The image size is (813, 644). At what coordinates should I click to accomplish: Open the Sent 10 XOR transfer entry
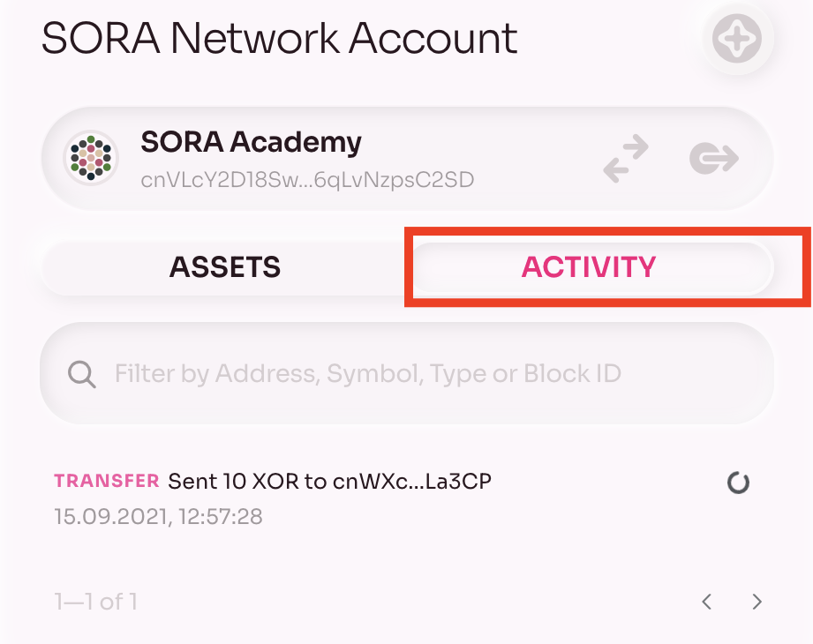[x=402, y=498]
